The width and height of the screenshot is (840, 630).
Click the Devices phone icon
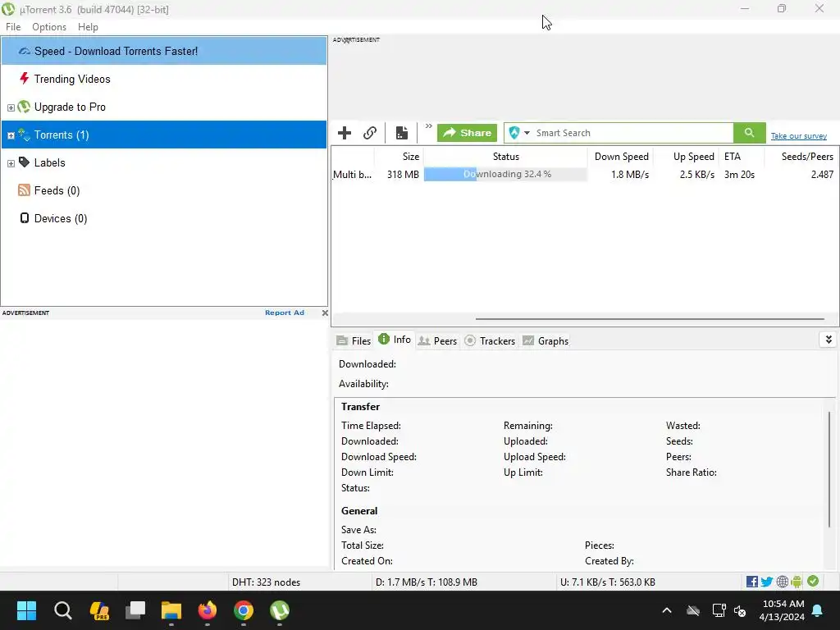tap(24, 218)
